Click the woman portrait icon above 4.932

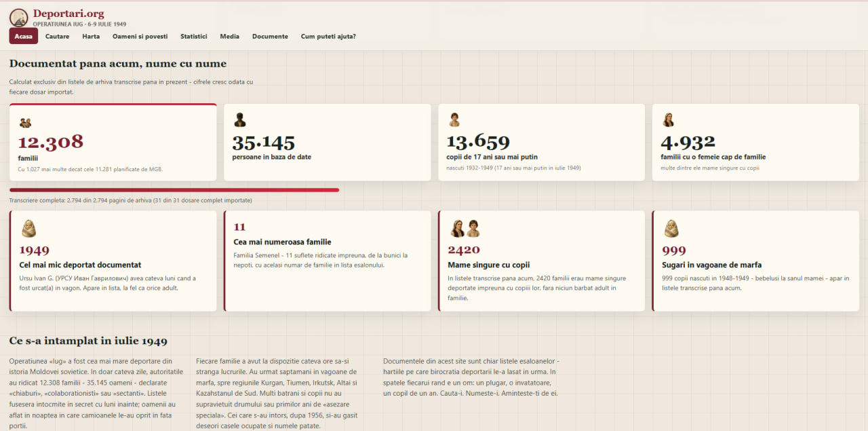[x=668, y=120]
